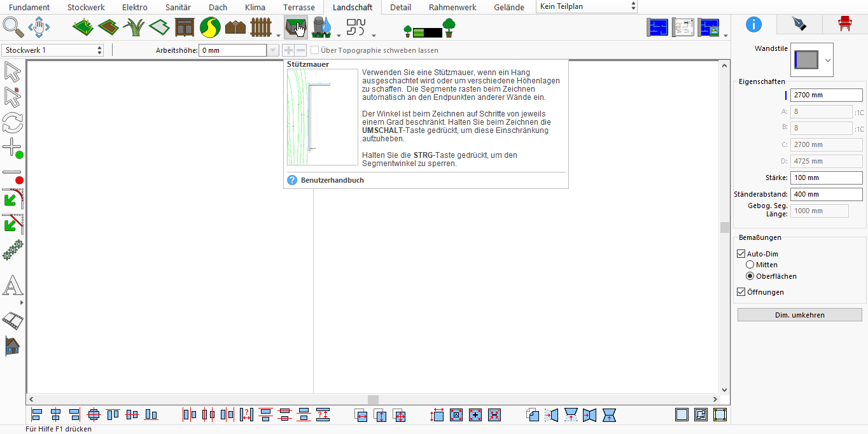This screenshot has width=868, height=434.
Task: Expand the text tool flyout arrow
Action: (22, 303)
